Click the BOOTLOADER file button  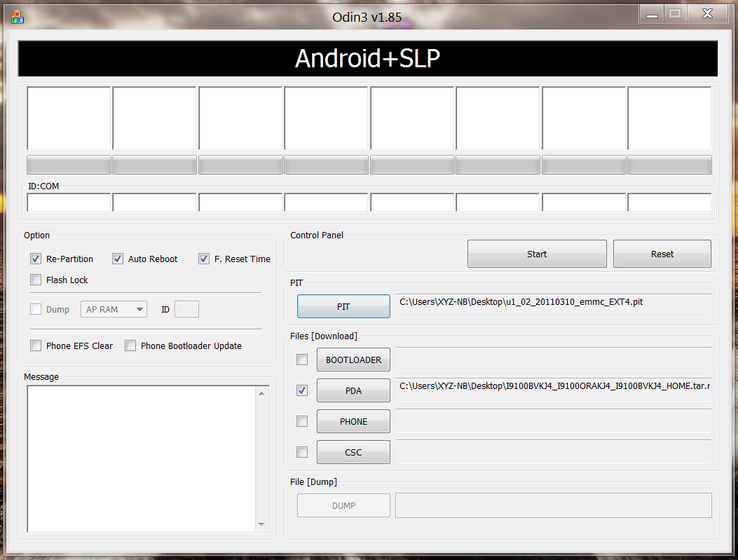(353, 360)
